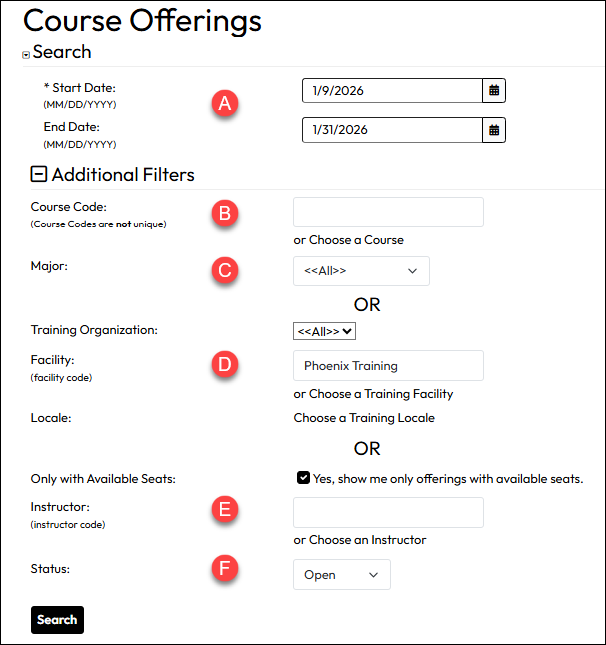The width and height of the screenshot is (606, 645).
Task: Open the Major dropdown
Action: [x=361, y=271]
